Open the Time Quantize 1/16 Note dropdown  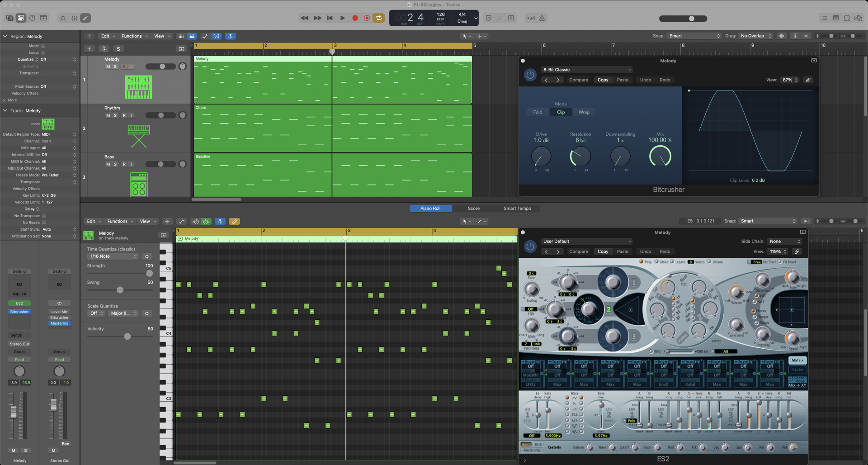(113, 256)
